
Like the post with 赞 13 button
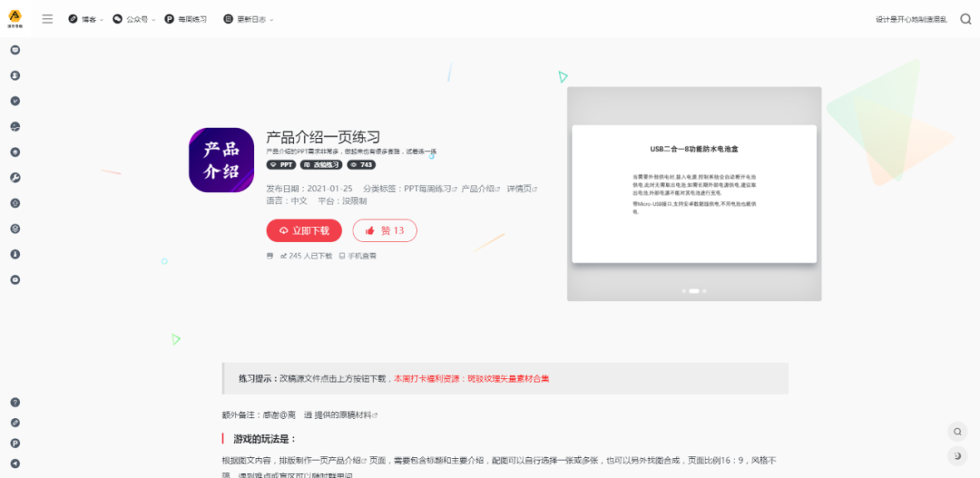[x=385, y=230]
